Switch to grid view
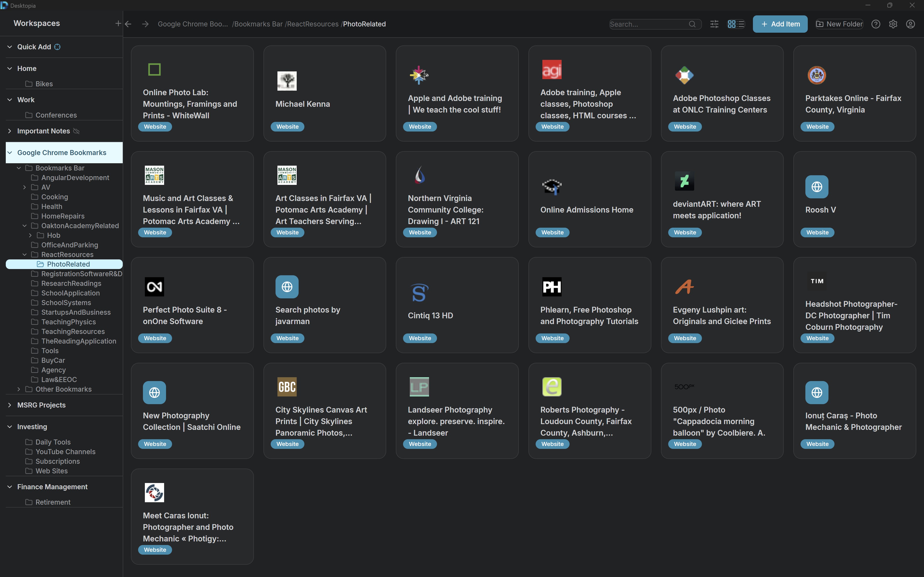924x577 pixels. (731, 24)
